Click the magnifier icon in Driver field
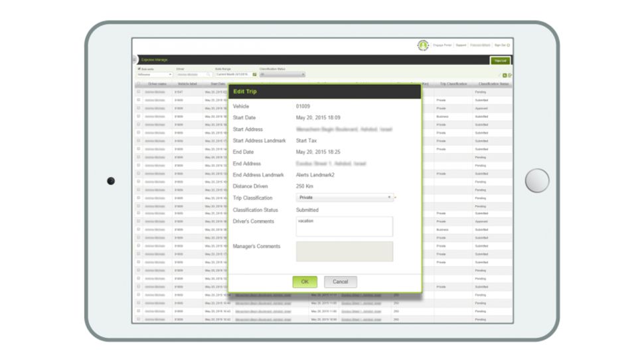This screenshot has height=362, width=644. (x=208, y=75)
